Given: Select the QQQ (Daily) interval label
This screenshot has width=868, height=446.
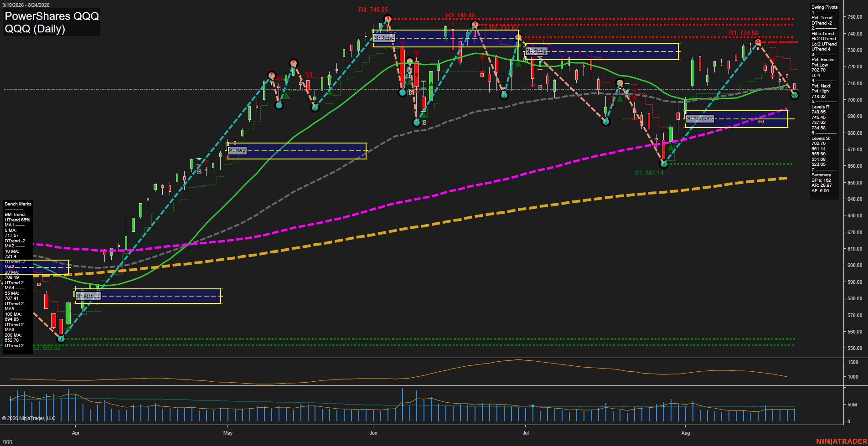Looking at the screenshot, I should coord(35,29).
